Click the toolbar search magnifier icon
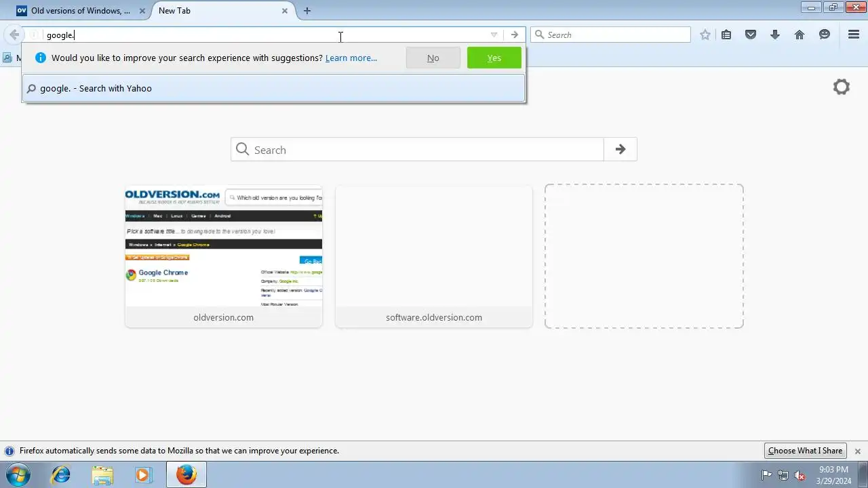This screenshot has height=488, width=868. (x=539, y=35)
